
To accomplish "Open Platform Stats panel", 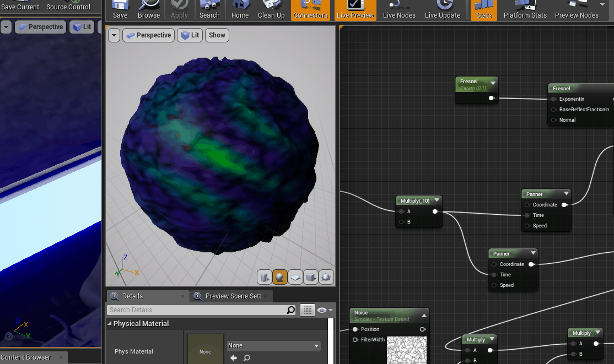I will pos(525,10).
